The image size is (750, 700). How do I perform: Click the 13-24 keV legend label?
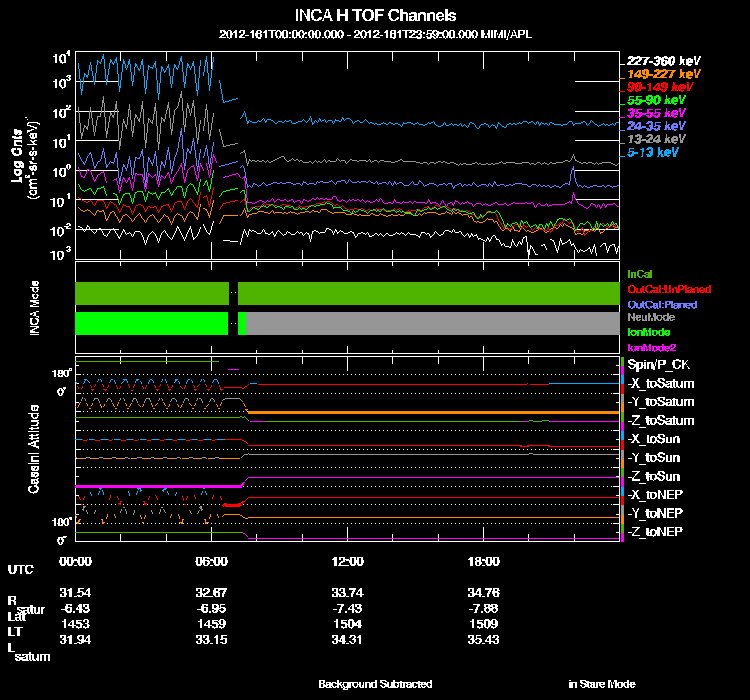[656, 139]
